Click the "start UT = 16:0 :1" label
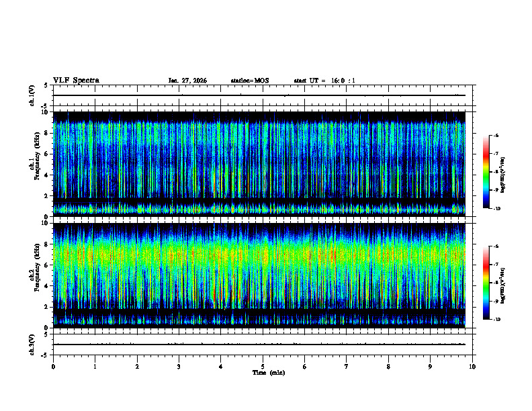This screenshot has width=532, height=411. point(324,81)
